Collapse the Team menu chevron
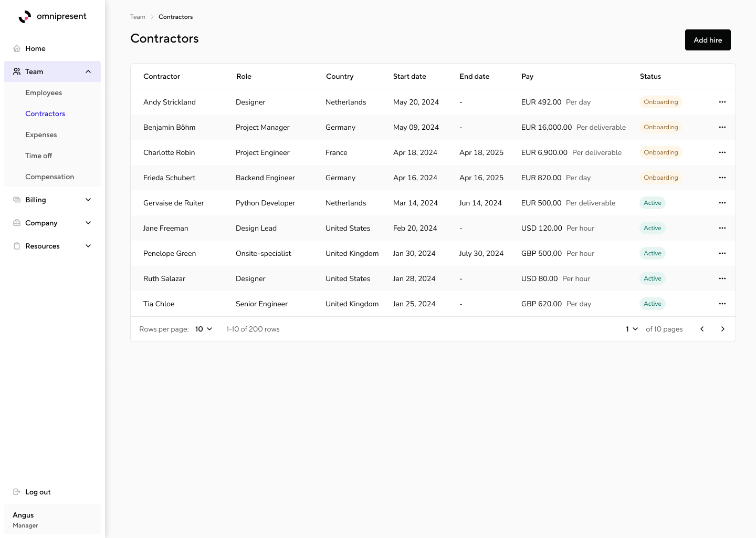Screen dimensions: 756x538 tap(88, 71)
